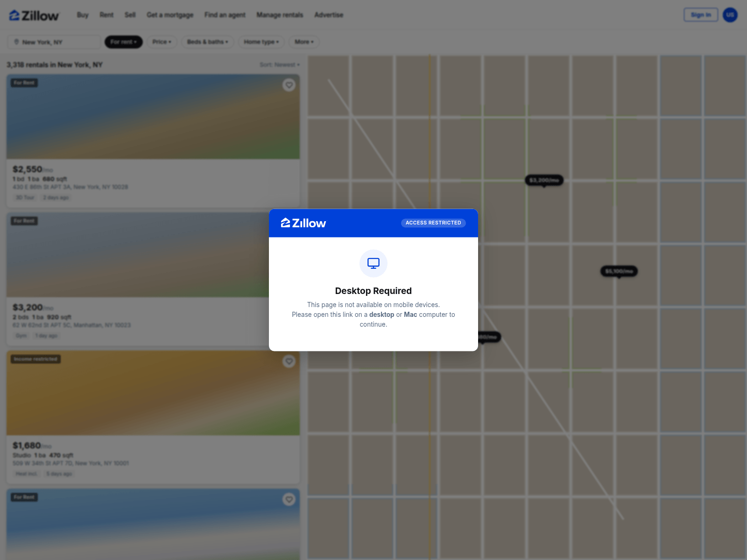Go to the Advertise link
Image resolution: width=747 pixels, height=560 pixels.
point(329,15)
